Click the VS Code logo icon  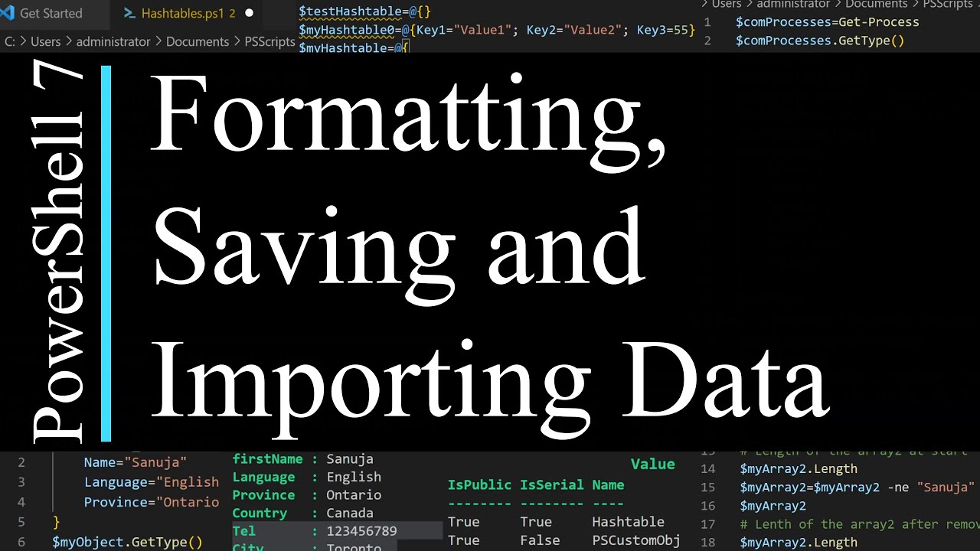coord(8,13)
